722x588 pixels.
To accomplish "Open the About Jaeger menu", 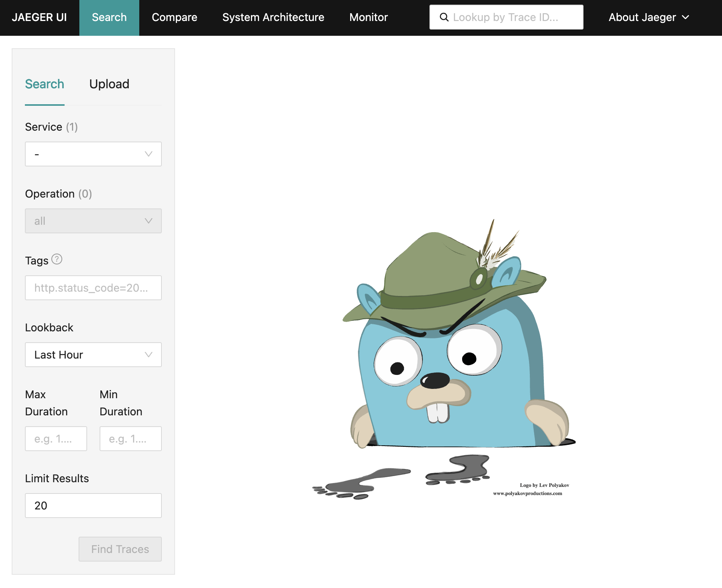I will pyautogui.click(x=642, y=17).
